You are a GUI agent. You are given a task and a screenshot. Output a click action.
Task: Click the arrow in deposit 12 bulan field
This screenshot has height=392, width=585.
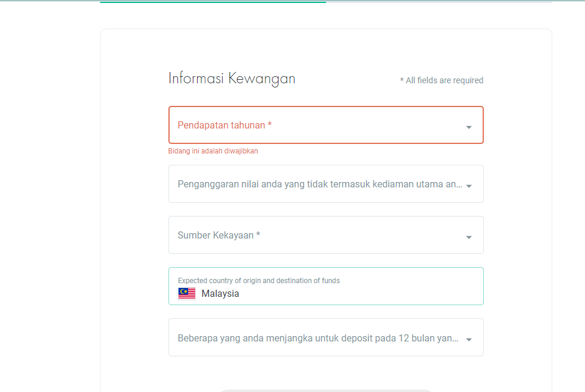tap(469, 340)
